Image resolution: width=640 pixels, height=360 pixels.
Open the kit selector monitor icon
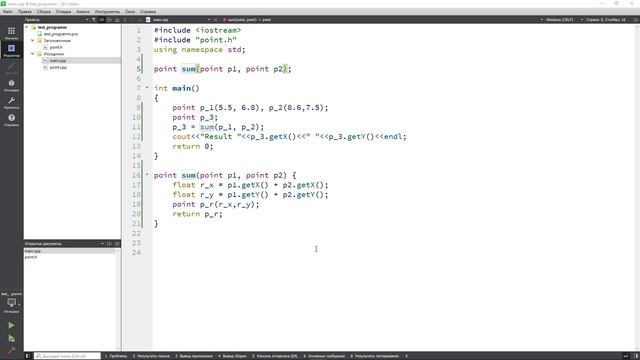click(11, 302)
